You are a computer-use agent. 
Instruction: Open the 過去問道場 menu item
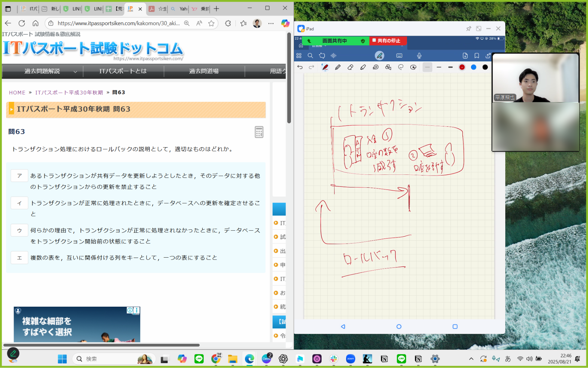tap(204, 71)
